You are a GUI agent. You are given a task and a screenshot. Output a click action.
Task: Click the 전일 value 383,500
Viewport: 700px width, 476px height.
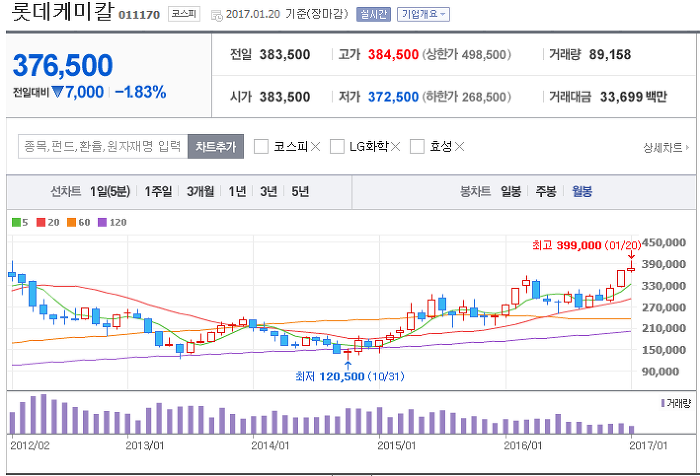click(285, 54)
